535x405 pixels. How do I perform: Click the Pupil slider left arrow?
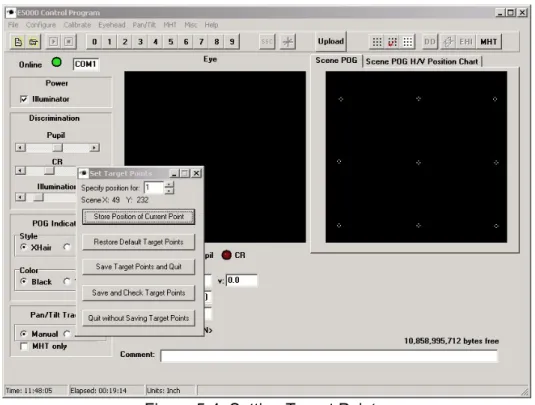tap(20, 147)
